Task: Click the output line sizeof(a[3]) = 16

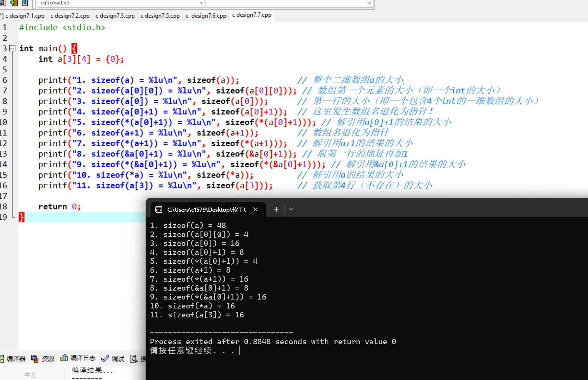Action: (197, 315)
